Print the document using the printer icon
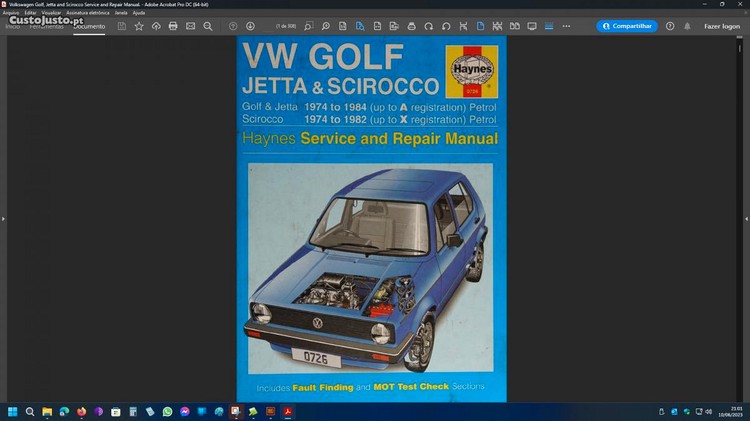Image resolution: width=750 pixels, height=421 pixels. pyautogui.click(x=173, y=26)
